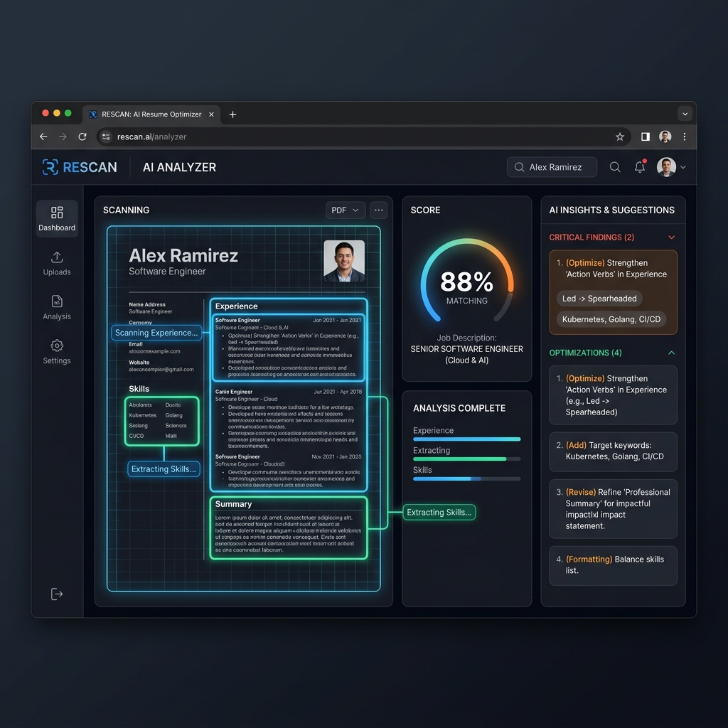Screen dimensions: 728x728
Task: Click the Extracting progress bar
Action: coord(466,459)
